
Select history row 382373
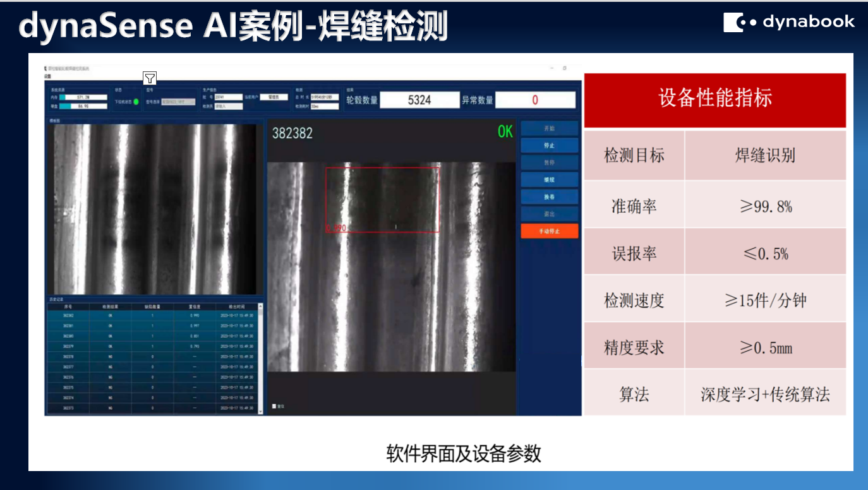[152, 408]
